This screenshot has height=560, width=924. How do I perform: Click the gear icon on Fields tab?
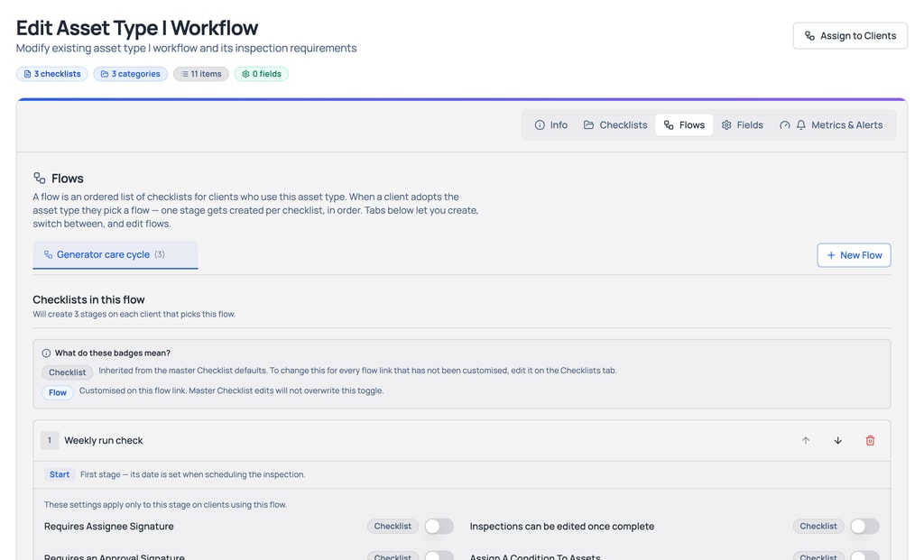[x=726, y=124]
